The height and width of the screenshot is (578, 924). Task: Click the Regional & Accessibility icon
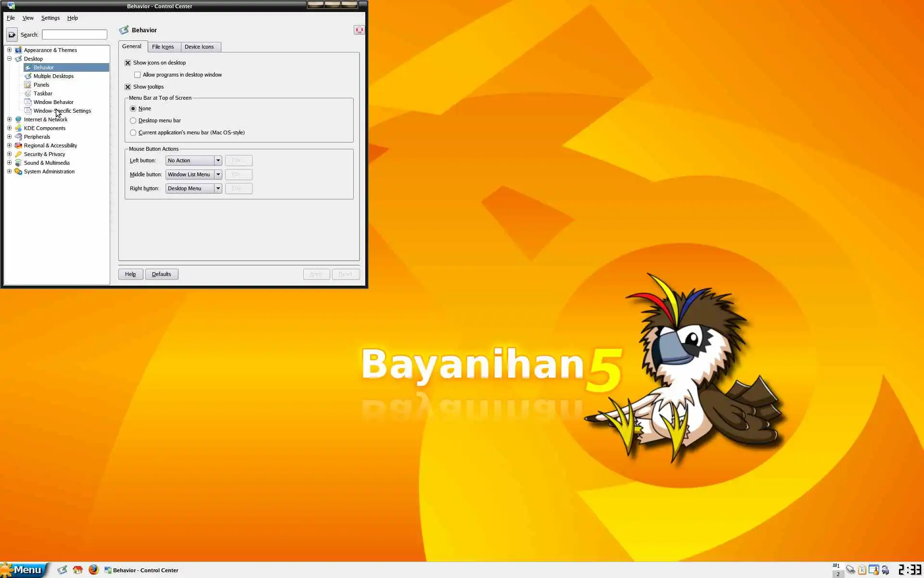coord(18,145)
